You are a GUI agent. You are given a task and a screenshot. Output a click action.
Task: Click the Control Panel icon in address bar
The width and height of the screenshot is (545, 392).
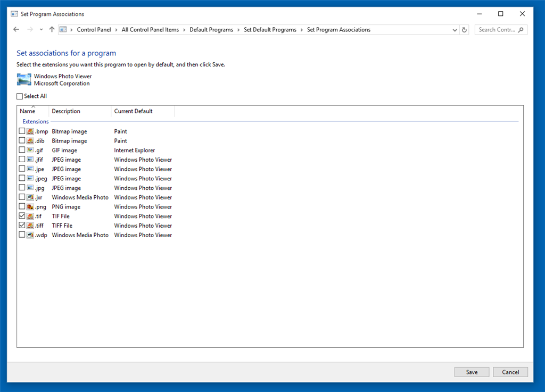(x=63, y=29)
